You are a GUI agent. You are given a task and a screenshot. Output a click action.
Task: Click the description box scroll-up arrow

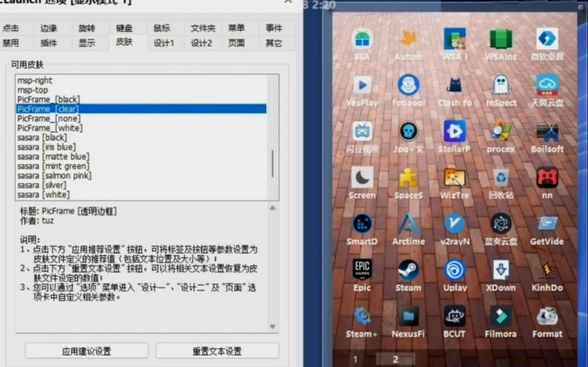point(273,208)
